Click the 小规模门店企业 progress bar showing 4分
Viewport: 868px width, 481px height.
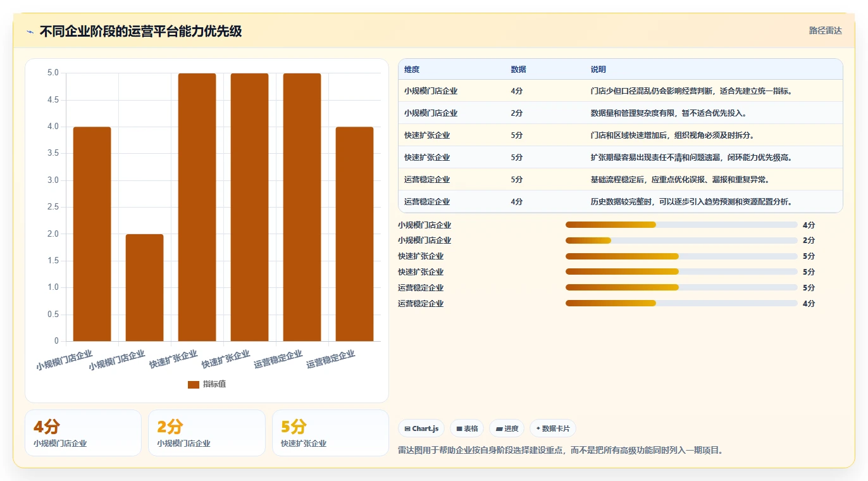(681, 225)
